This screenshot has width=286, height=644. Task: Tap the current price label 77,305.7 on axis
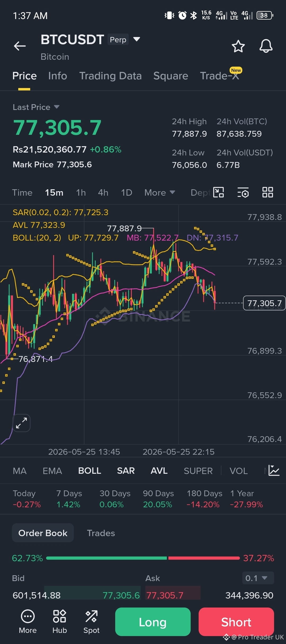pos(264,303)
